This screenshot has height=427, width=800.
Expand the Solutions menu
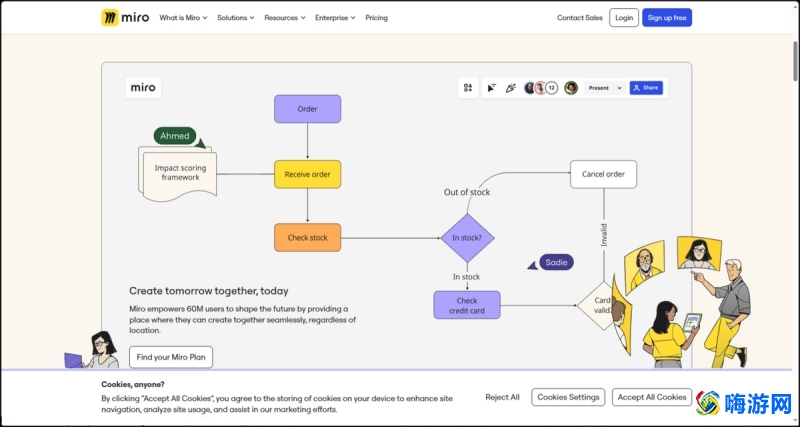(236, 17)
